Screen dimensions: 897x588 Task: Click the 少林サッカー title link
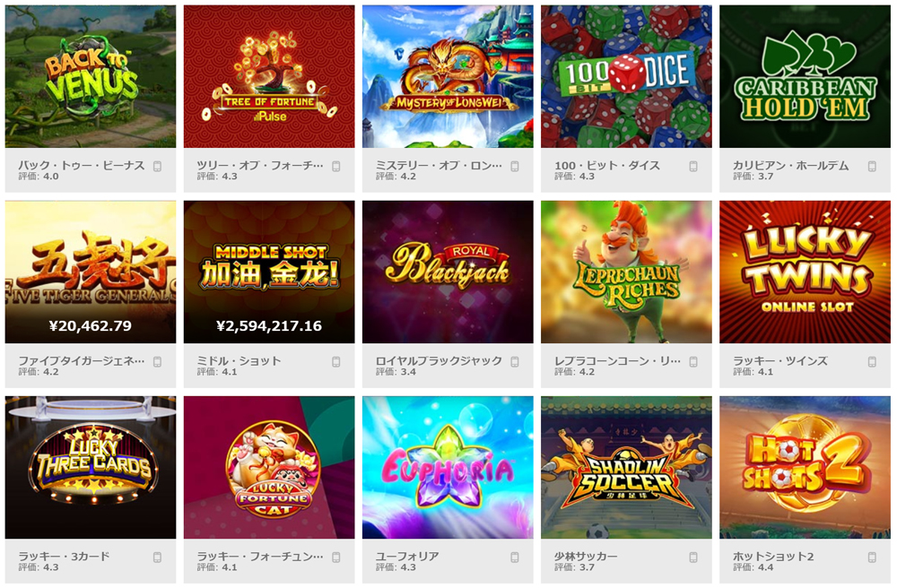[x=586, y=556]
